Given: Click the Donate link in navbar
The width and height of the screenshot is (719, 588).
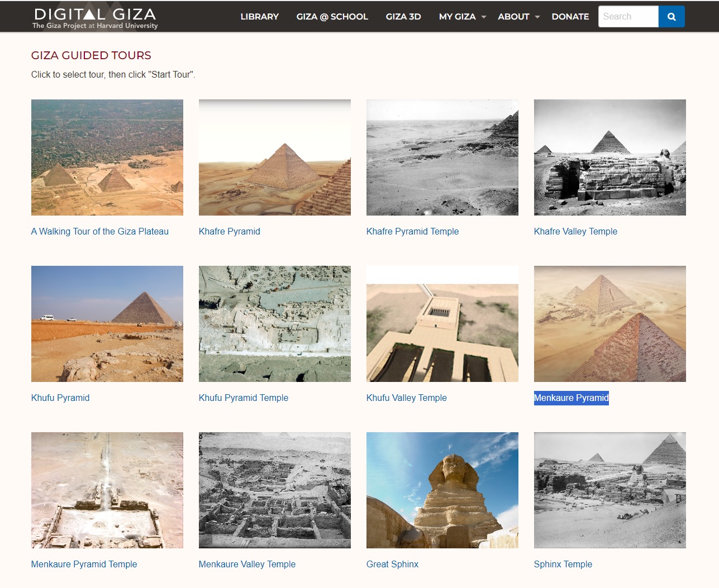Looking at the screenshot, I should (570, 17).
